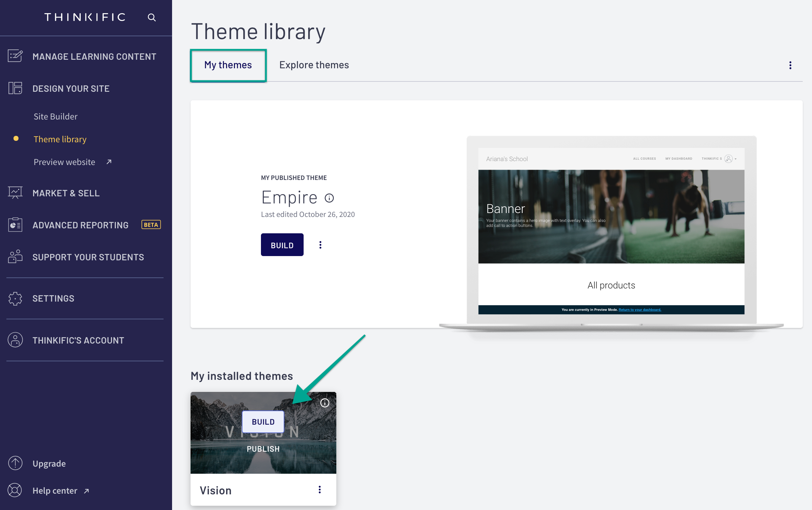Click the Last edited October 26, 2020 text
The height and width of the screenshot is (510, 812).
[x=308, y=214]
